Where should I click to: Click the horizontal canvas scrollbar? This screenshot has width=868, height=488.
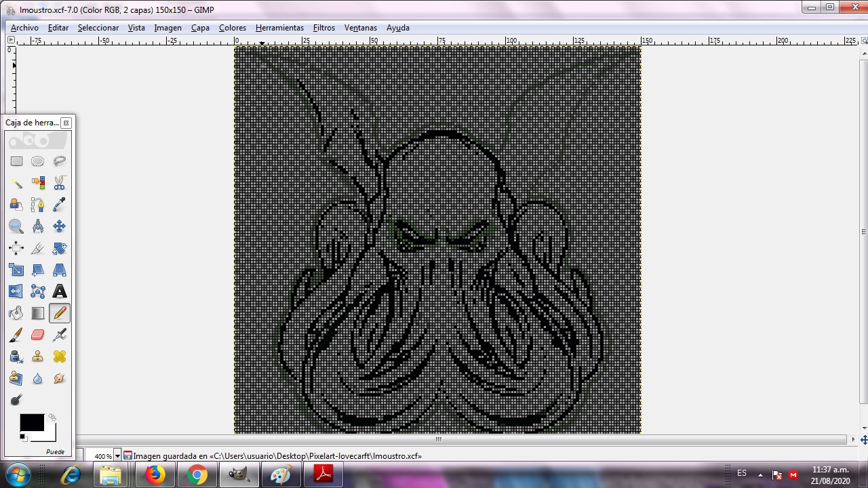point(438,439)
